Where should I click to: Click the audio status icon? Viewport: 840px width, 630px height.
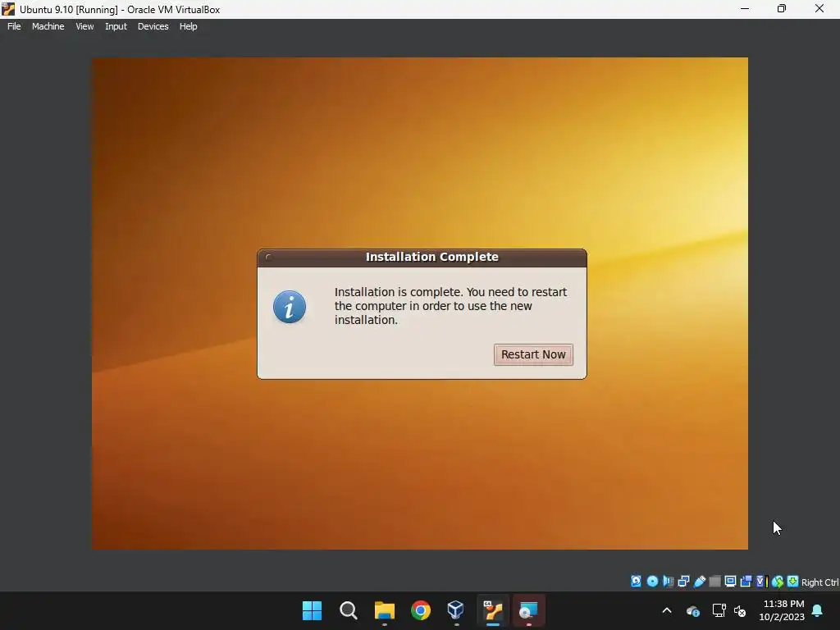tap(668, 582)
